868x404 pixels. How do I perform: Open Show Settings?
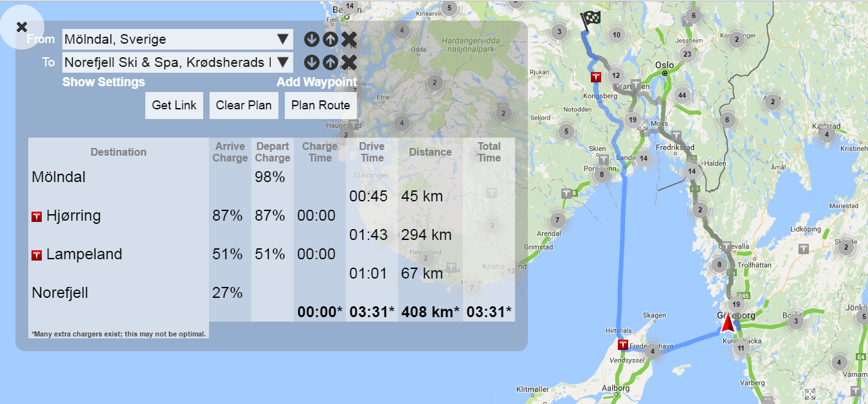point(104,82)
